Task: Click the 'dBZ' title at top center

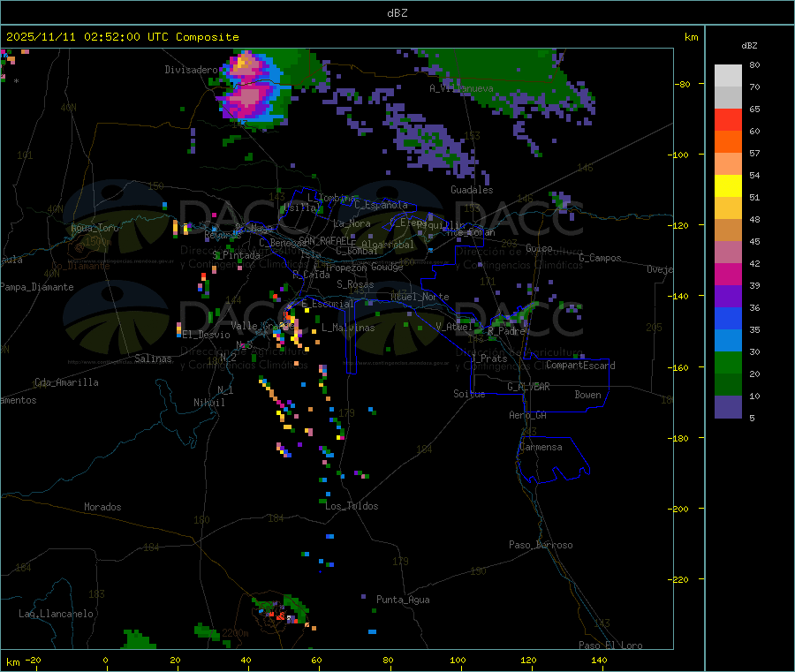Action: [x=397, y=13]
